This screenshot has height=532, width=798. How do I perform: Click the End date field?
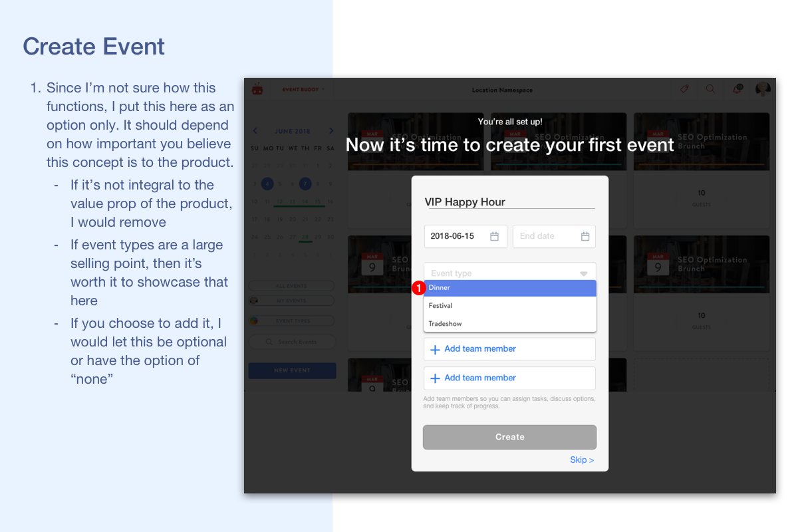(554, 236)
